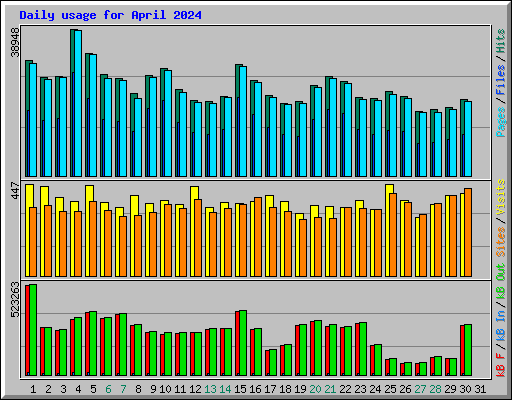This screenshot has width=512, height=400.
Task: Click the orange Sites bar for day 25
Action: [393, 235]
